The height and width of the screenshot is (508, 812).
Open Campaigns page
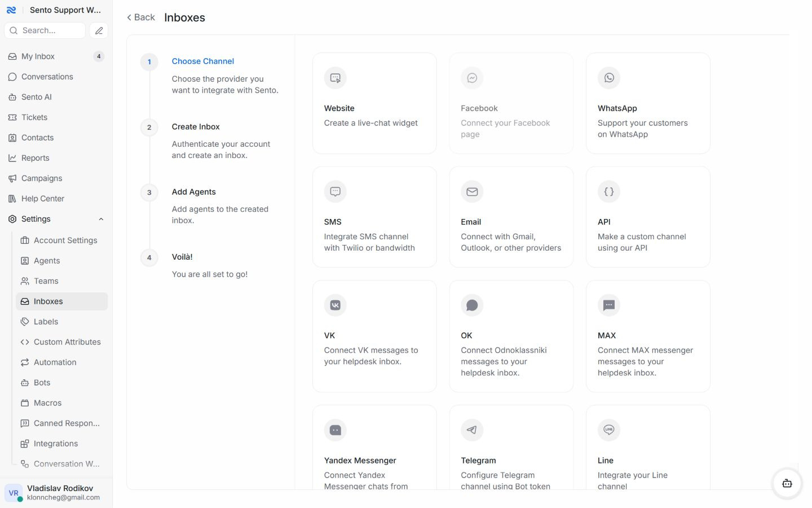[56, 178]
